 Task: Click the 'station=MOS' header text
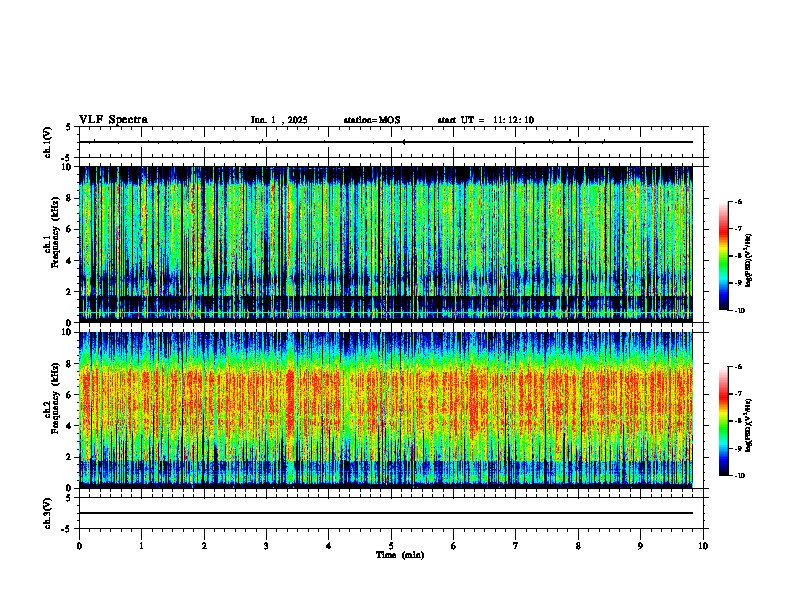372,120
